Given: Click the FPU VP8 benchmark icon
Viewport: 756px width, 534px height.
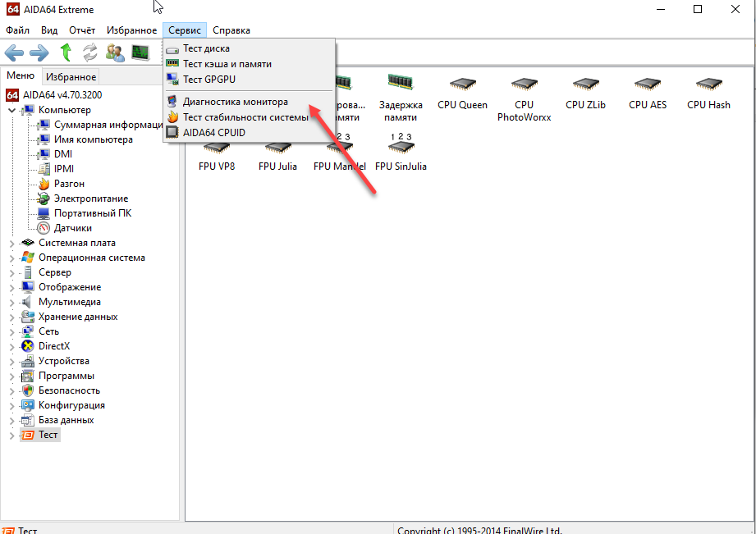Looking at the screenshot, I should [217, 148].
